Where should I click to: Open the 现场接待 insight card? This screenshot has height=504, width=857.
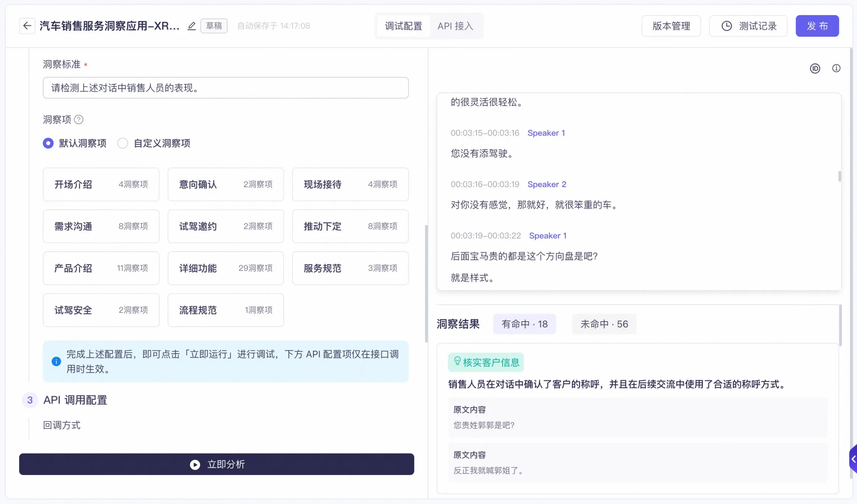coord(350,185)
